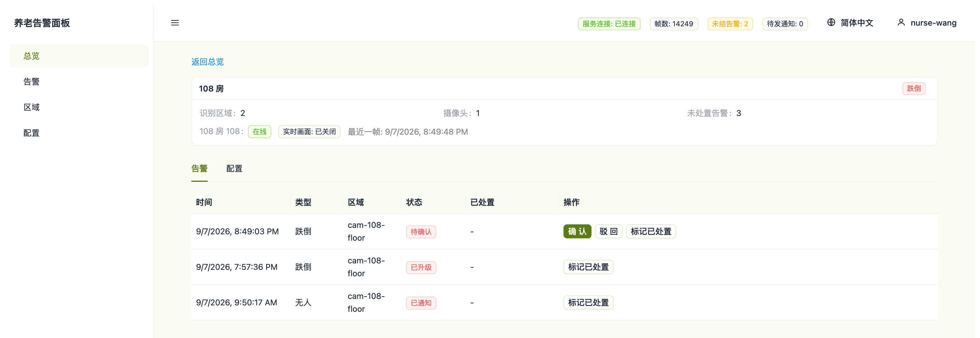Click the 108 房 card title
Image resolution: width=980 pixels, height=338 pixels.
[211, 89]
